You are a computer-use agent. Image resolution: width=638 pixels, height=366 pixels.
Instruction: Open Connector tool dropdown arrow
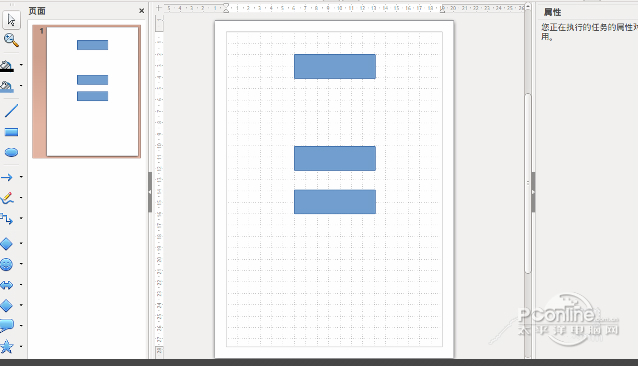pyautogui.click(x=21, y=218)
